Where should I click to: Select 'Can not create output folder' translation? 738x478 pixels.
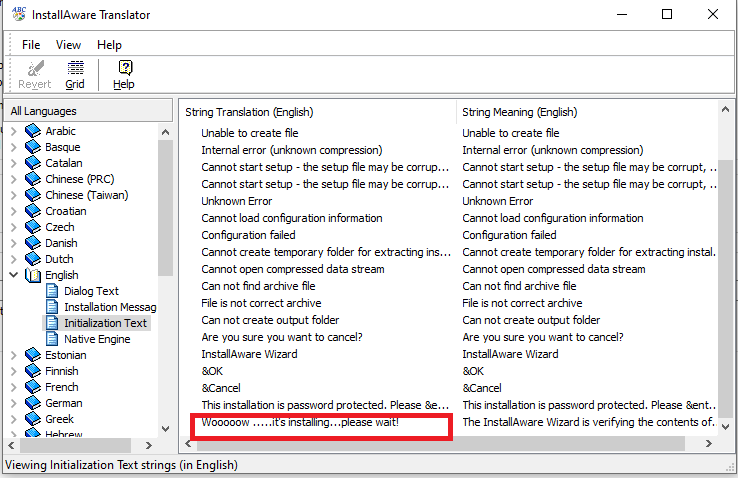pyautogui.click(x=270, y=320)
